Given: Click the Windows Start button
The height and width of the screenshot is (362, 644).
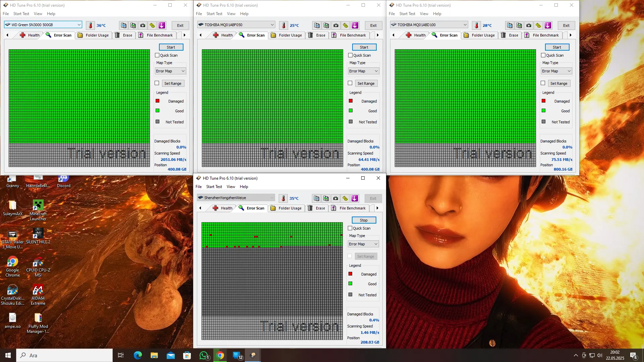Looking at the screenshot, I should tap(8, 355).
